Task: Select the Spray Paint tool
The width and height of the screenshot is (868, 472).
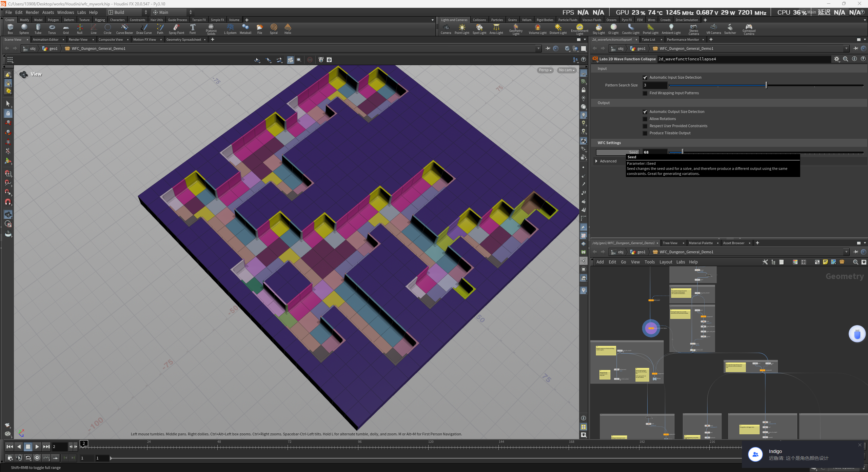Action: [x=176, y=28]
